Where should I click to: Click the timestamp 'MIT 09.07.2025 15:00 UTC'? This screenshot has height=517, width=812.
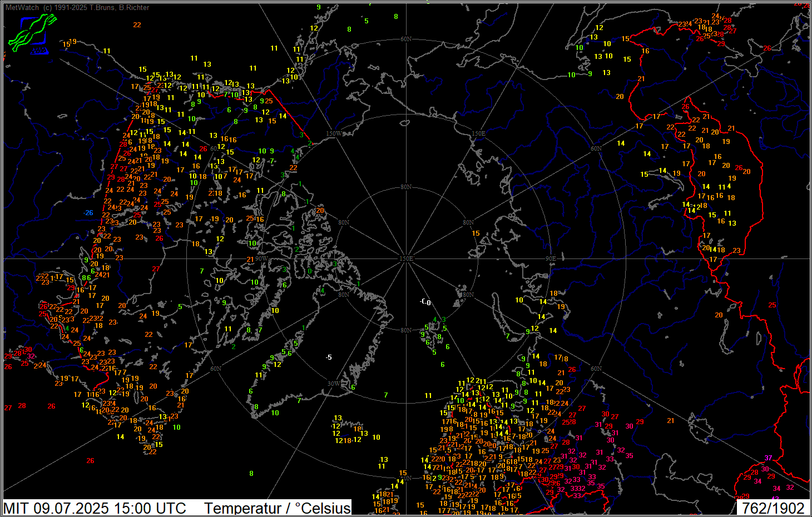click(95, 508)
